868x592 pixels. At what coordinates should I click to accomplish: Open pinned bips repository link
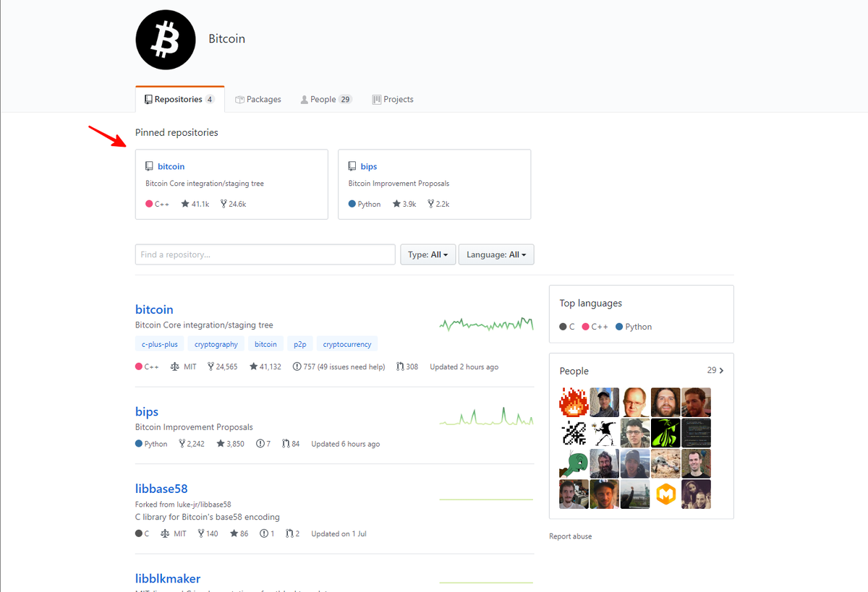pos(369,166)
